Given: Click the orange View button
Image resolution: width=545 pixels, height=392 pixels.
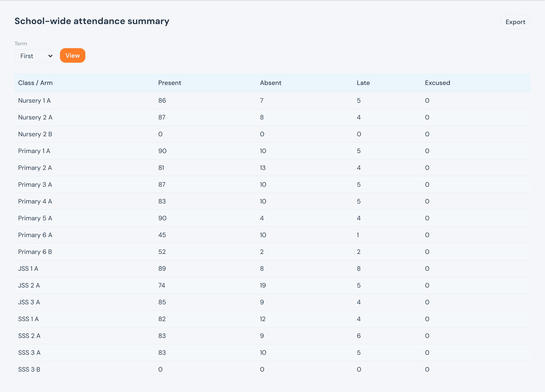Looking at the screenshot, I should click(x=73, y=55).
